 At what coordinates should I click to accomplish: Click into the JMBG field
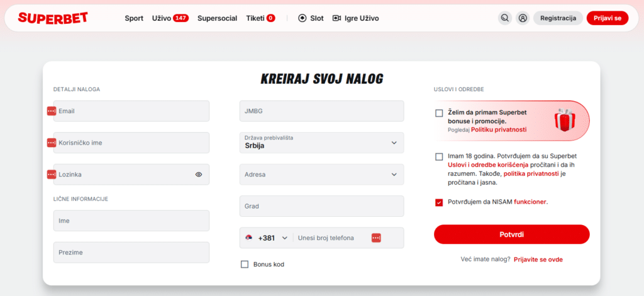point(321,111)
